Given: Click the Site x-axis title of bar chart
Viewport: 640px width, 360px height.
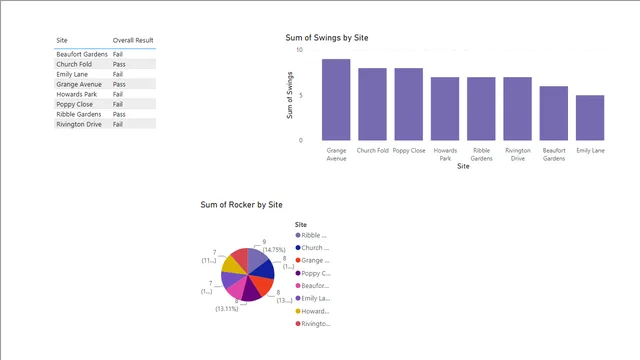Looking at the screenshot, I should [x=463, y=166].
